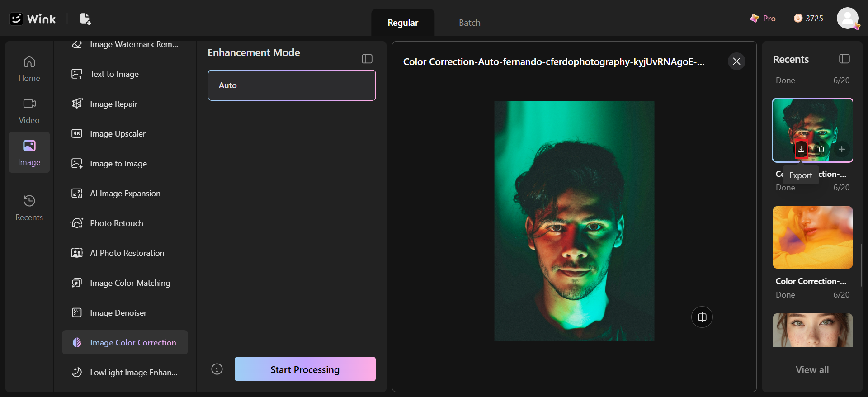Viewport: 868px width, 397px height.
Task: Select the AI Image Expansion tool
Action: click(x=125, y=194)
